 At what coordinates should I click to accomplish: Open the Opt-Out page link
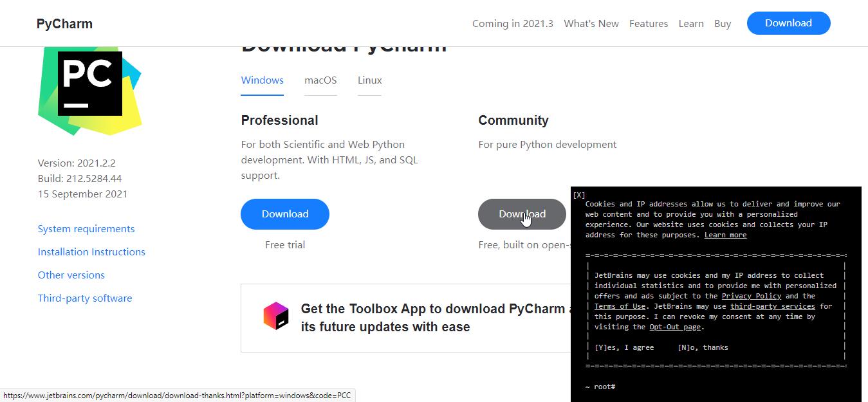675,327
